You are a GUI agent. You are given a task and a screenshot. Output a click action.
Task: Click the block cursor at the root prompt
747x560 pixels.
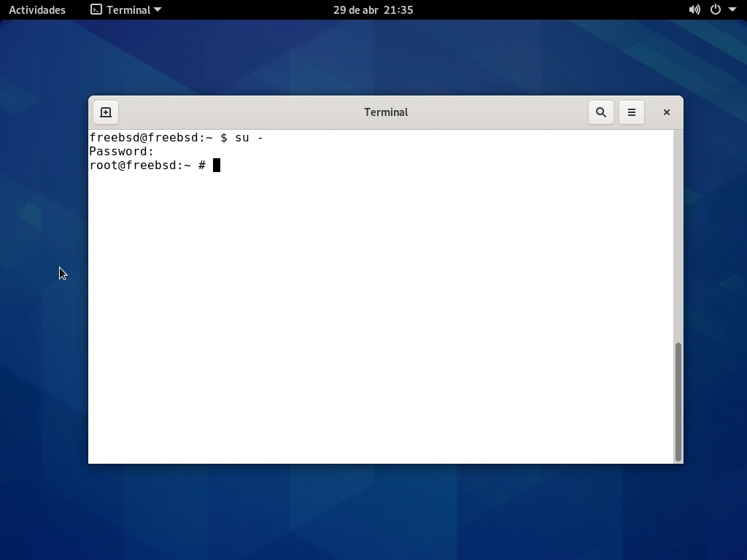pos(217,166)
